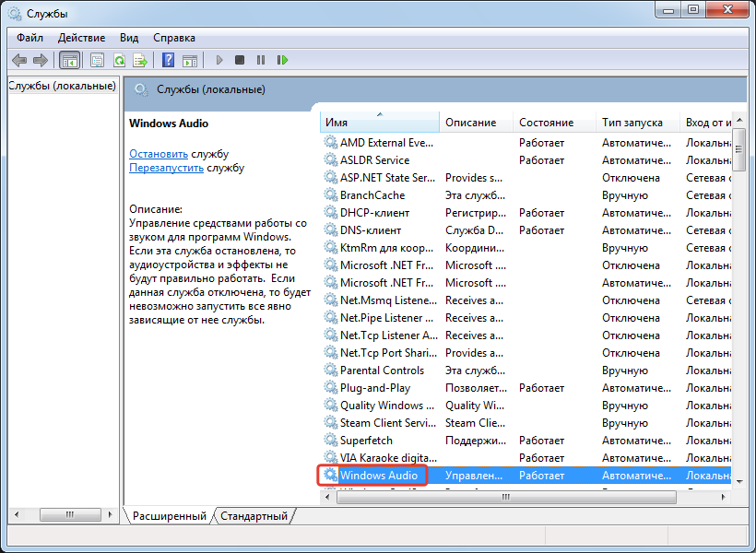Toggle the show/hide console tree button
This screenshot has width=756, height=553.
69,60
